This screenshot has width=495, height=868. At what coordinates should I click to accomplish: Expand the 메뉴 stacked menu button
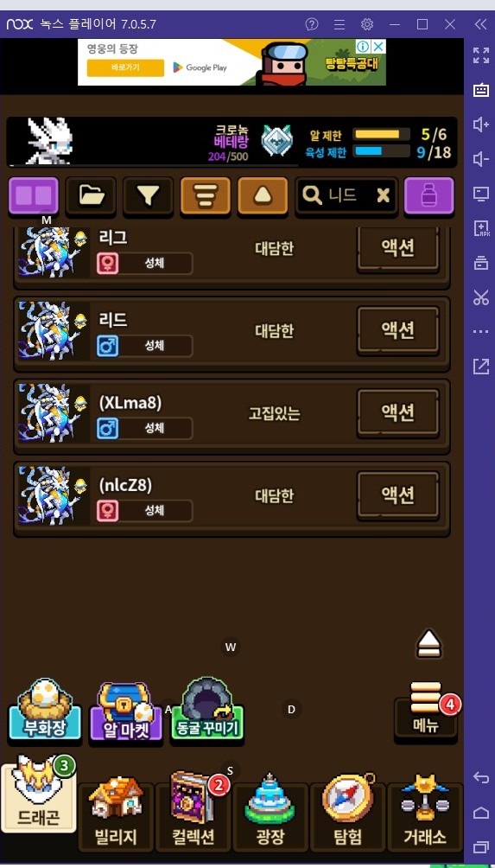(426, 712)
